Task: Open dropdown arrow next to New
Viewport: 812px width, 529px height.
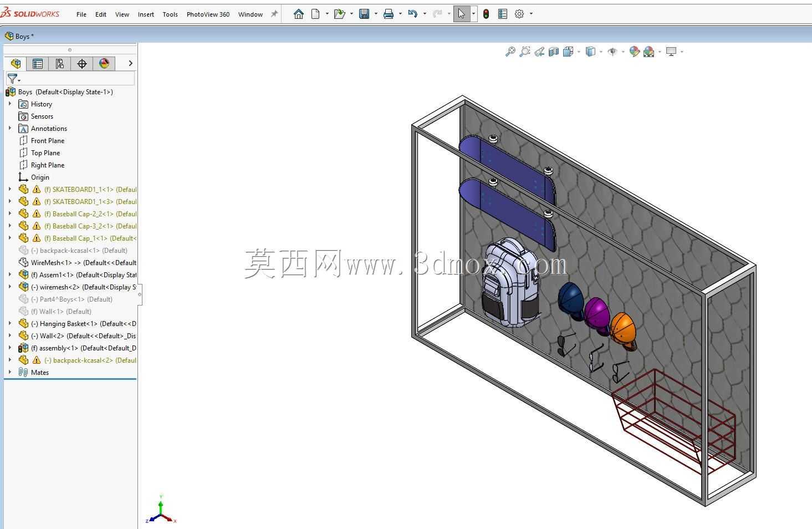Action: (x=327, y=14)
